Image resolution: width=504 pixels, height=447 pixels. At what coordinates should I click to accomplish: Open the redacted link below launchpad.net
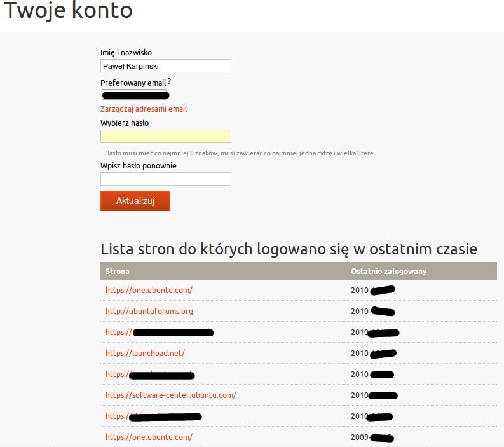tap(149, 374)
